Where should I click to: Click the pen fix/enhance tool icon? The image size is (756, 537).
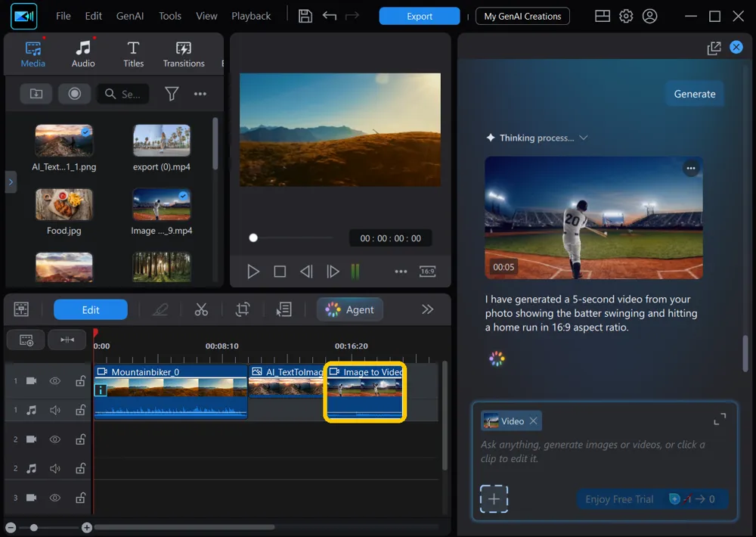(160, 309)
